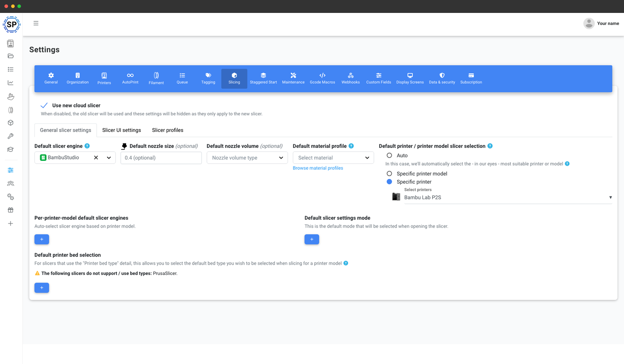624x364 pixels.
Task: Select the Auto radio option
Action: click(x=389, y=155)
